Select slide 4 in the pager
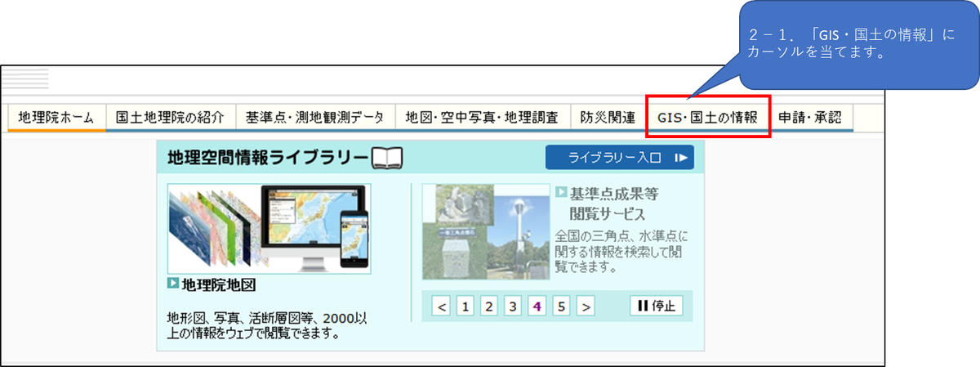The height and width of the screenshot is (367, 980). (x=537, y=307)
